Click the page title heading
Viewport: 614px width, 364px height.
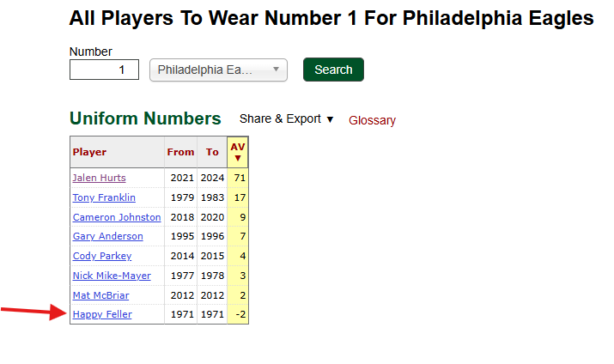(331, 18)
